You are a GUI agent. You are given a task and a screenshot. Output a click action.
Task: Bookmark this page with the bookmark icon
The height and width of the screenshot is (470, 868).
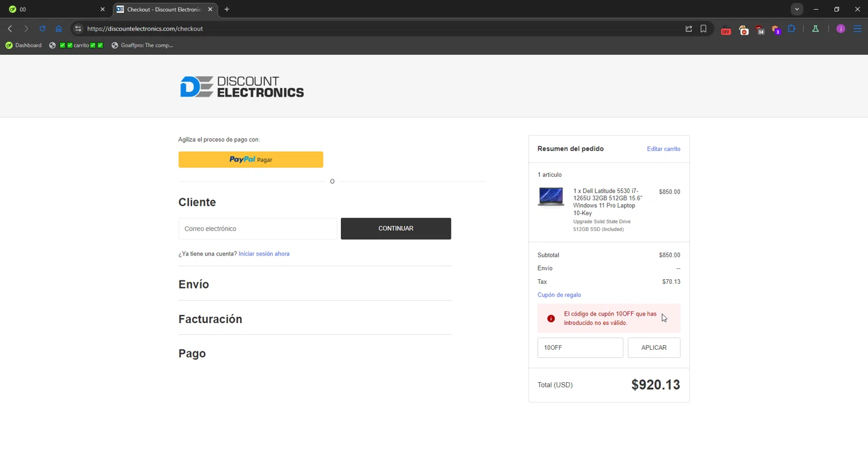[703, 28]
